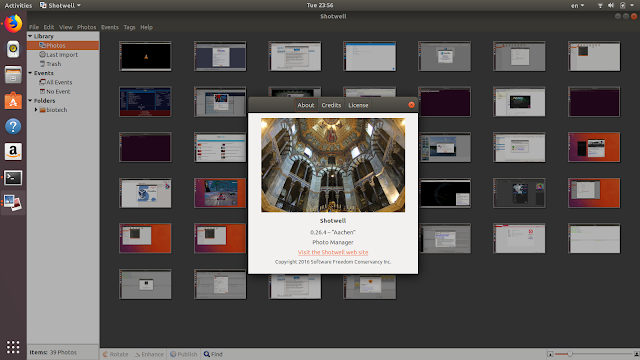
Task: Click the Enhance toolbar button
Action: [x=149, y=354]
